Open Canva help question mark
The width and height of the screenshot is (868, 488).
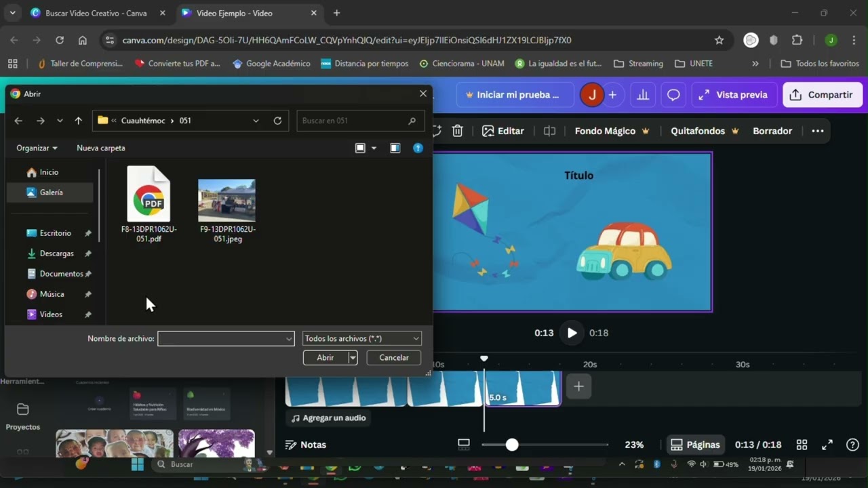point(853,445)
